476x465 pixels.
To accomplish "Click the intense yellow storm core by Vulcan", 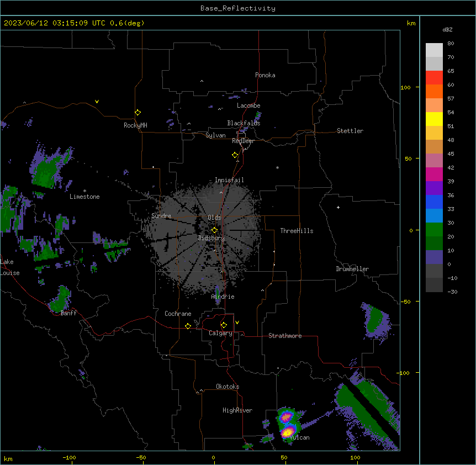I will pyautogui.click(x=287, y=432).
